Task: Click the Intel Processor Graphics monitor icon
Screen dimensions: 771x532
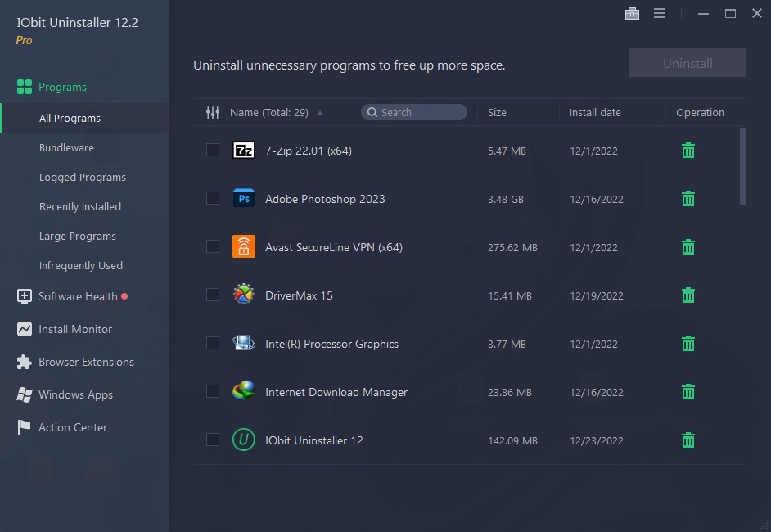Action: [x=243, y=343]
